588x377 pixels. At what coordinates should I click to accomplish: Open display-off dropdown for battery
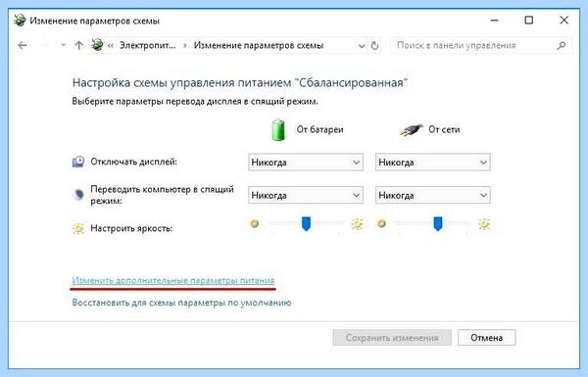[x=306, y=163]
